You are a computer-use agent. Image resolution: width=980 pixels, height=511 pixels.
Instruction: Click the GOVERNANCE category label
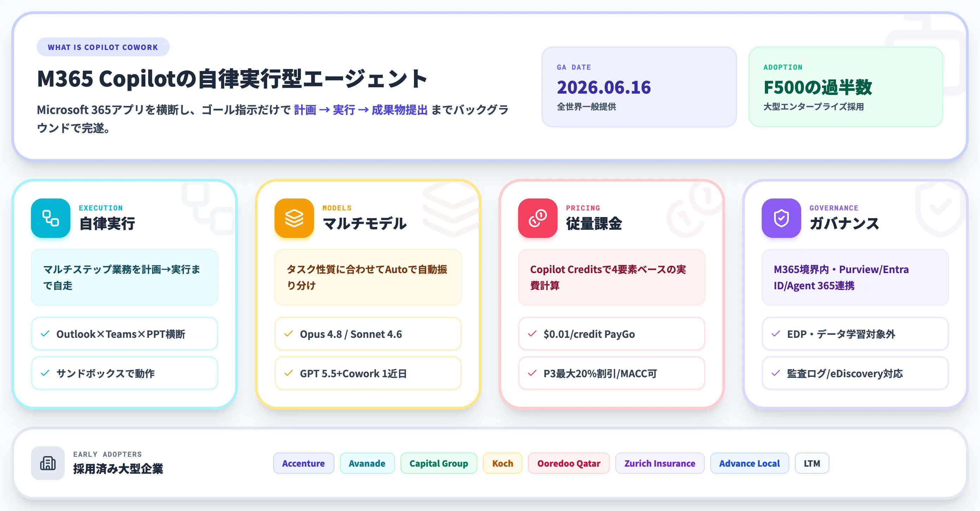point(834,208)
